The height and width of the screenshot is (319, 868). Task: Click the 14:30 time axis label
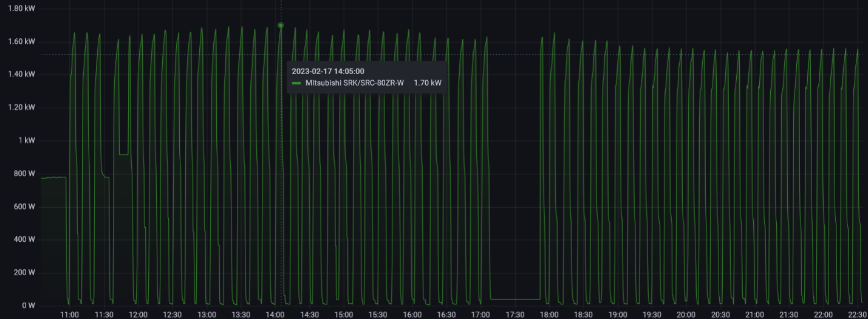310,315
